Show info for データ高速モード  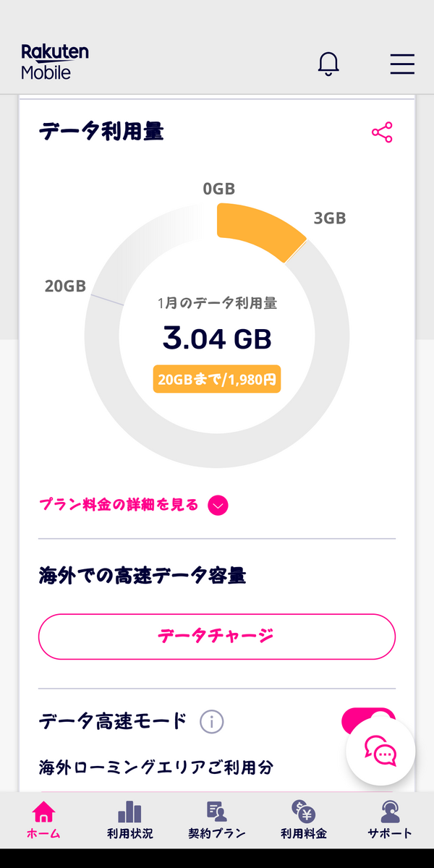pos(211,721)
